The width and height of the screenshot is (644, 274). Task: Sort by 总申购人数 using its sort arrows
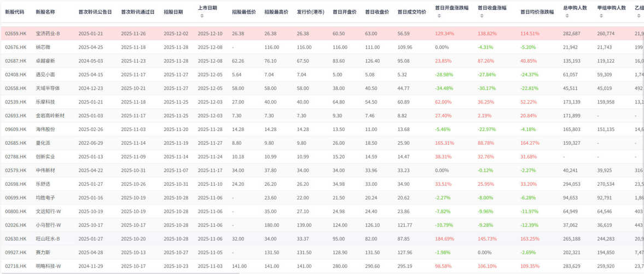[567, 16]
